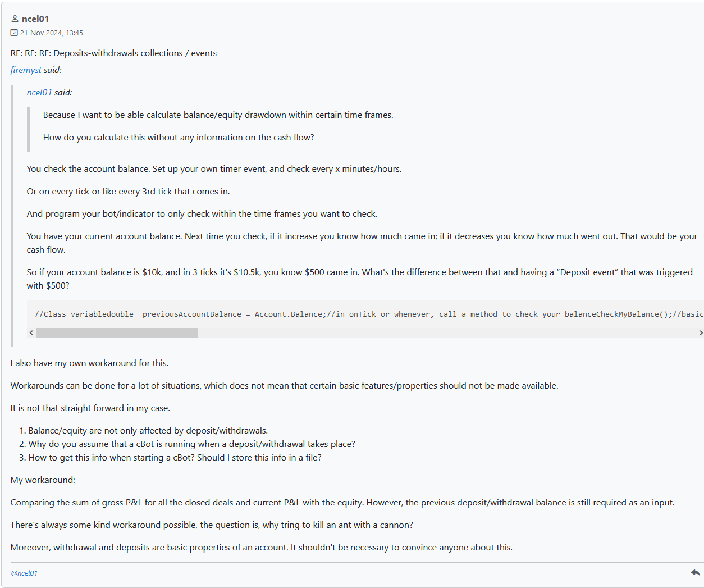
Task: Click the empty scrollbar track right of the thumb
Action: point(447,332)
